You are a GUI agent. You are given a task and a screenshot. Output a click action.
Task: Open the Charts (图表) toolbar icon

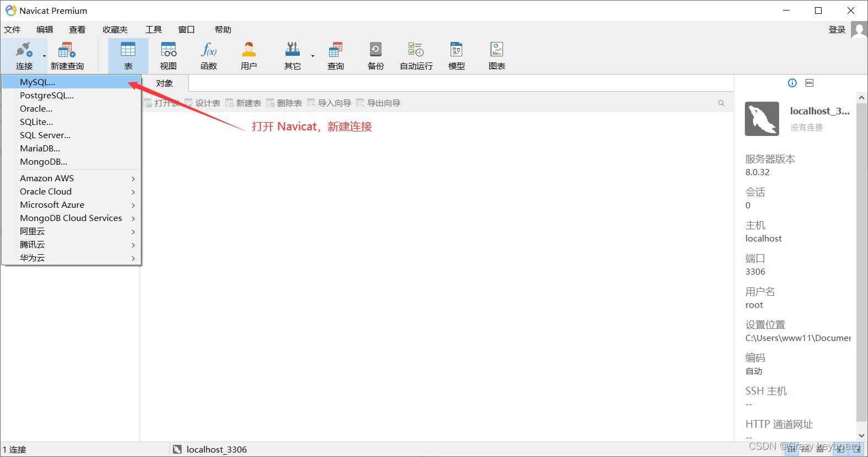pos(497,55)
